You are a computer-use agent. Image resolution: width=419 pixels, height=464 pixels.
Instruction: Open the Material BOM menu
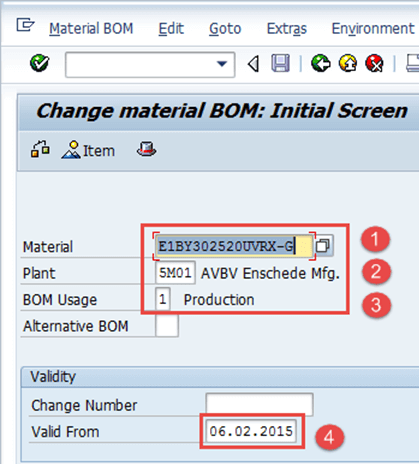[91, 28]
